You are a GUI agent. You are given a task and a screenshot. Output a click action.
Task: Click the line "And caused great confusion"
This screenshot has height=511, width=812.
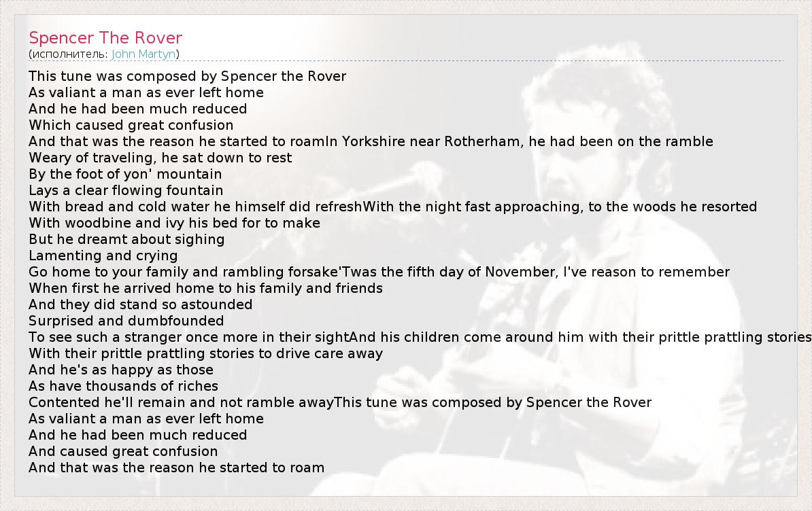(x=123, y=451)
